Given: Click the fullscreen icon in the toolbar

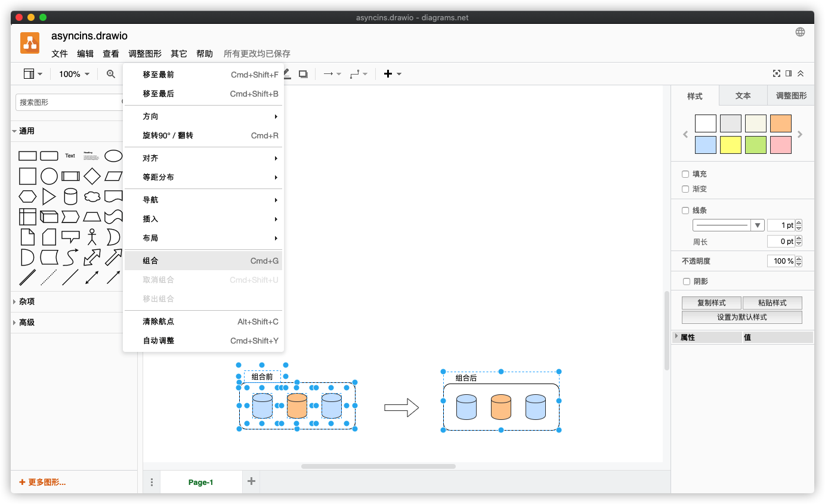Looking at the screenshot, I should (776, 73).
